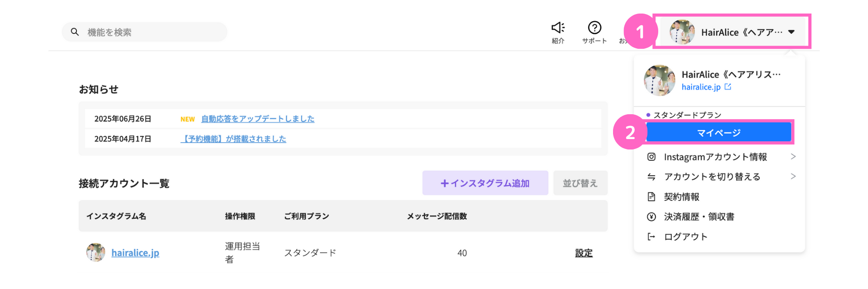Click the profile avatar in dropdown panel
This screenshot has height=289, width=868.
pyautogui.click(x=660, y=80)
